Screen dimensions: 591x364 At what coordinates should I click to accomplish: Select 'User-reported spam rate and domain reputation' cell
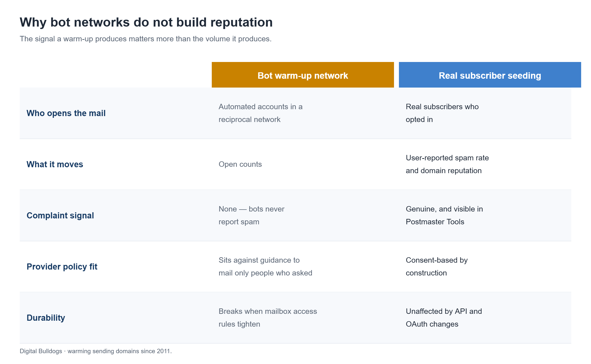pos(447,164)
